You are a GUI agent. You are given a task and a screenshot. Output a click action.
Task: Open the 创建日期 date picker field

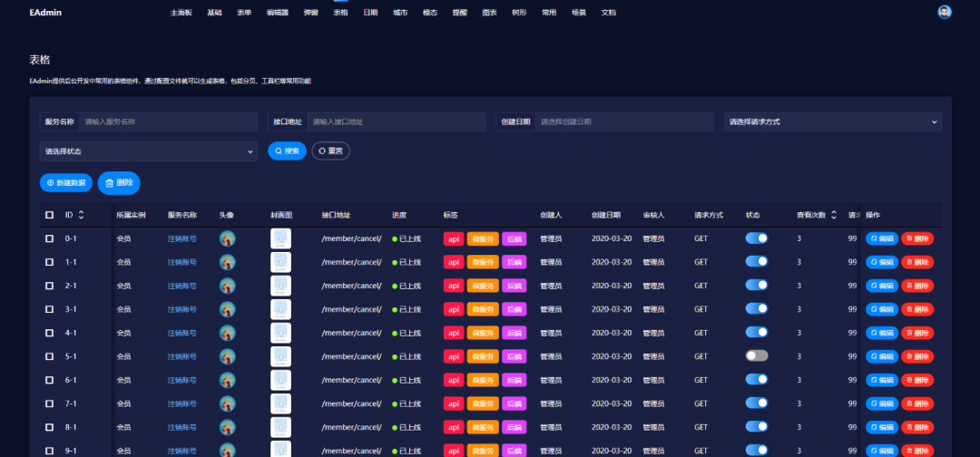point(624,122)
